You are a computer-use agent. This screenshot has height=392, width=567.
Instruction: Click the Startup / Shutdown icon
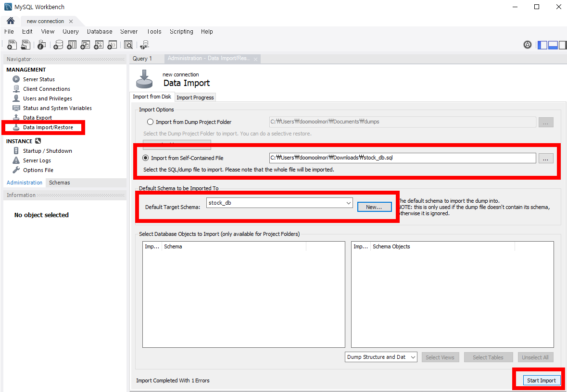click(16, 151)
